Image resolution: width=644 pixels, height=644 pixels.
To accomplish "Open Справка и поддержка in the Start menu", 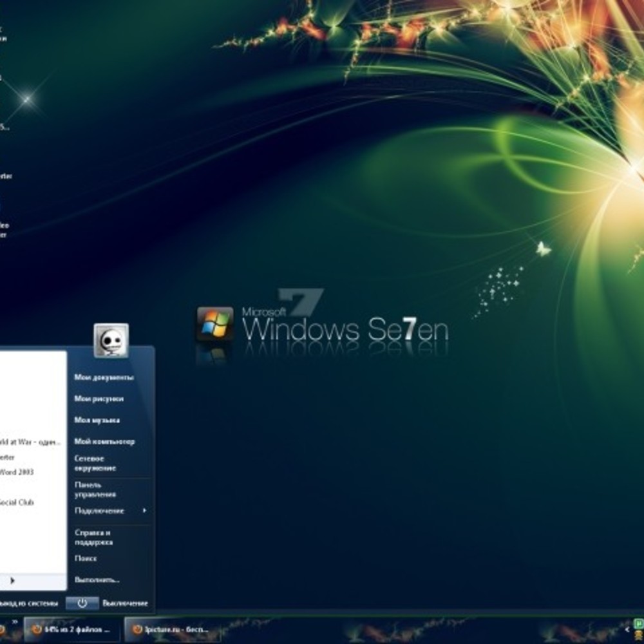I will point(93,537).
